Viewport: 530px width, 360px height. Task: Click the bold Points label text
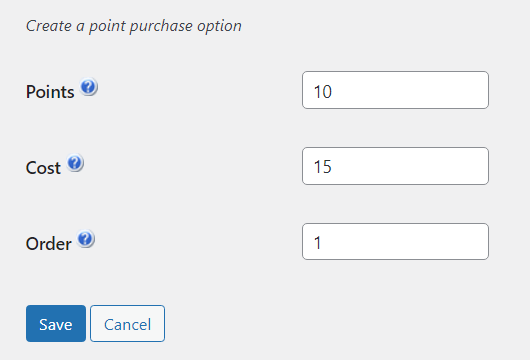[x=50, y=92]
